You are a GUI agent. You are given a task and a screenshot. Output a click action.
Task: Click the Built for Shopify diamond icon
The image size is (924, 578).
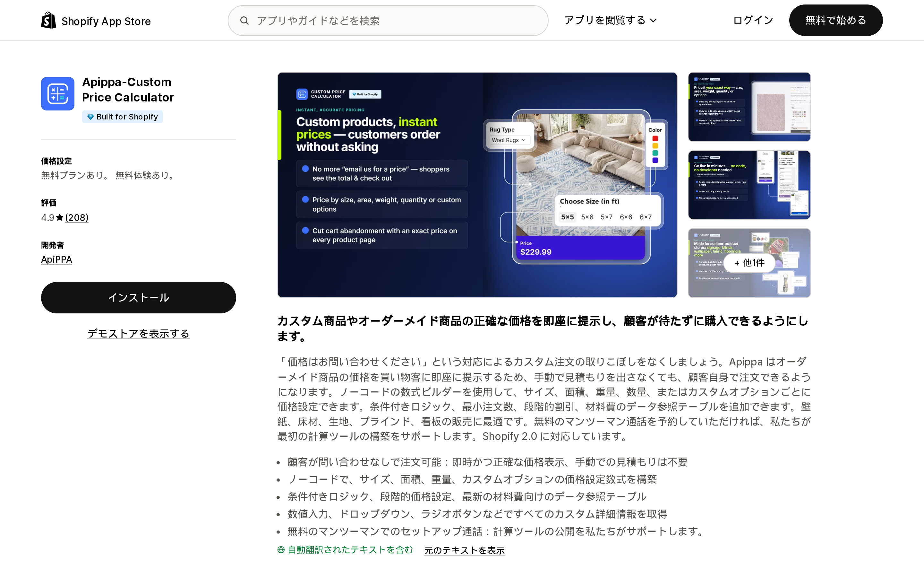[x=90, y=117]
